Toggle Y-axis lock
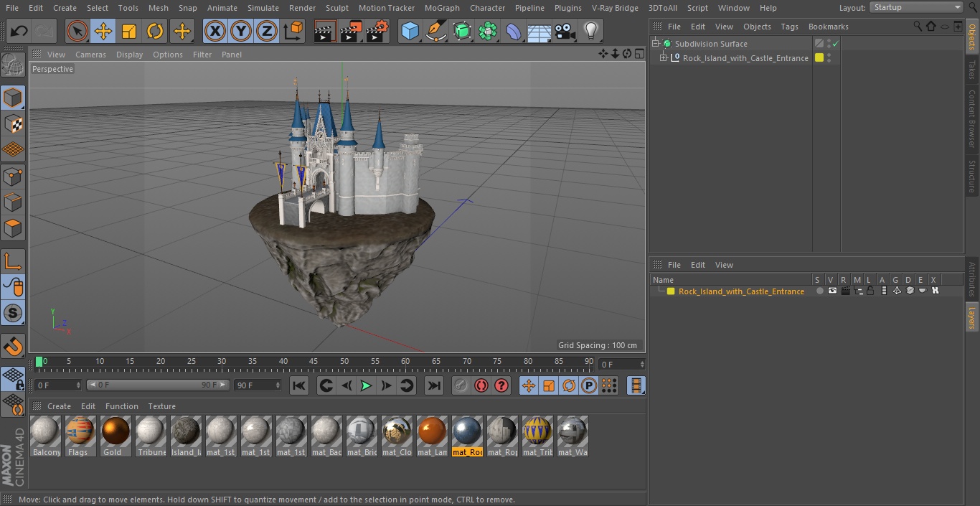Viewport: 980px width, 506px height. click(240, 31)
